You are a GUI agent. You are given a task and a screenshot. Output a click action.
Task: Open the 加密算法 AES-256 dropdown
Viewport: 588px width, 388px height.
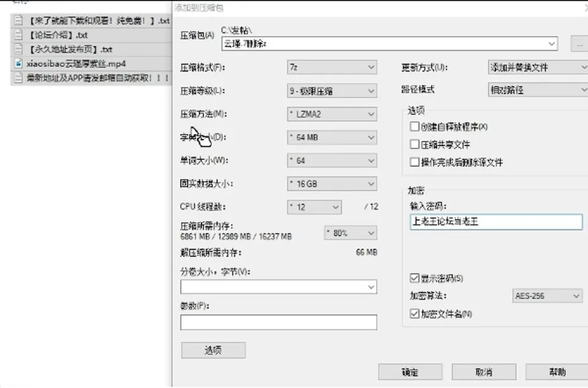tap(547, 296)
